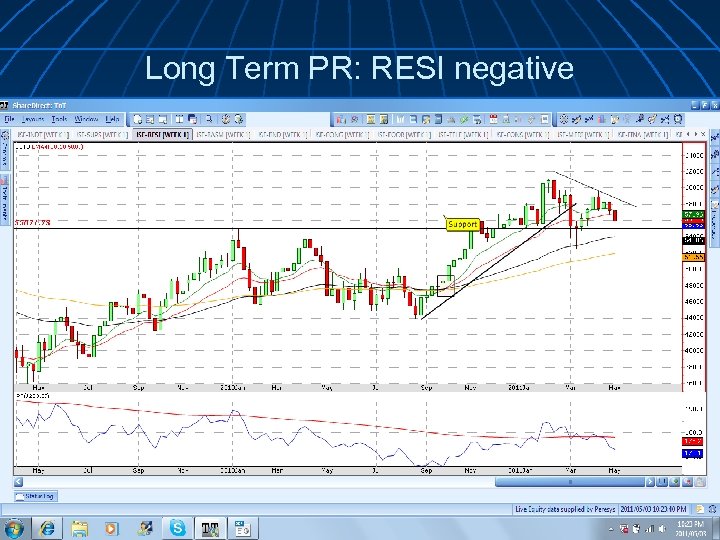Viewport: 720px width, 540px height.
Task: Switch to the JSE-TELE weekly chart tab
Action: (x=463, y=135)
